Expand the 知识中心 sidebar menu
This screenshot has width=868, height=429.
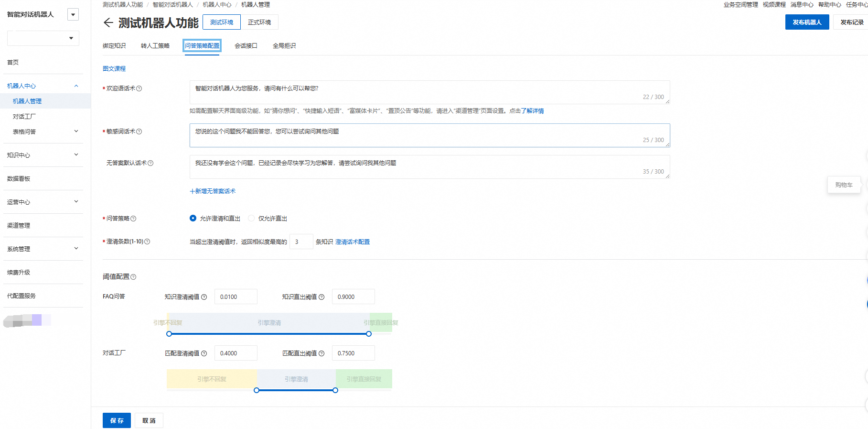click(x=76, y=155)
